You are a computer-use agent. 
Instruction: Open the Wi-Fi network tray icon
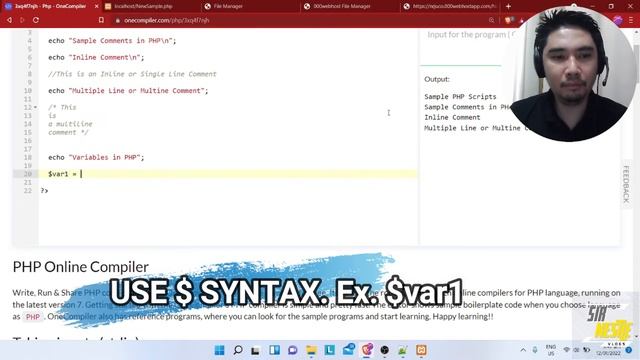(567, 350)
